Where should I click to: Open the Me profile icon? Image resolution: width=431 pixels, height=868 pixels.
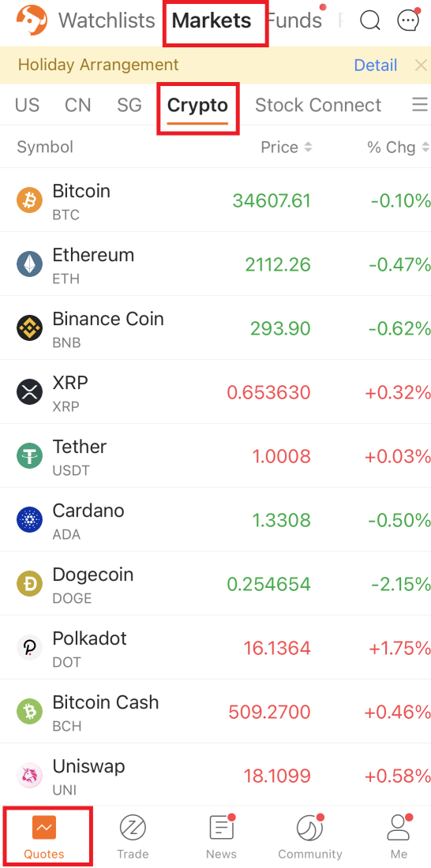click(399, 829)
